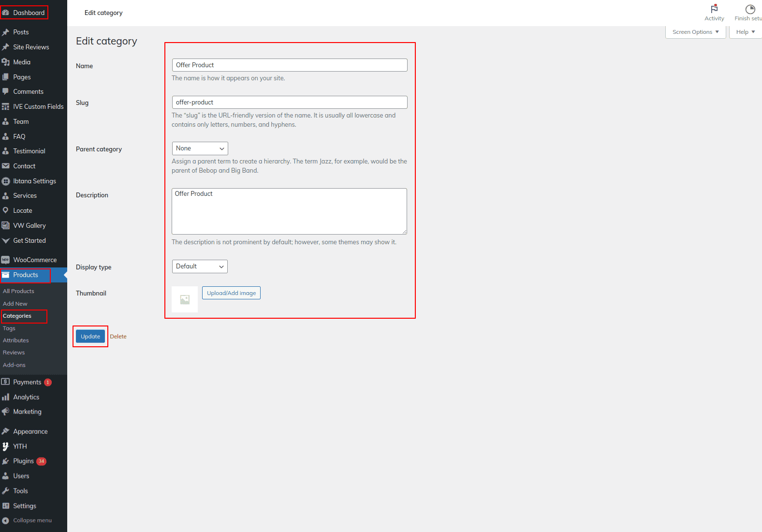Go to the Attributes submenu item

[16, 340]
